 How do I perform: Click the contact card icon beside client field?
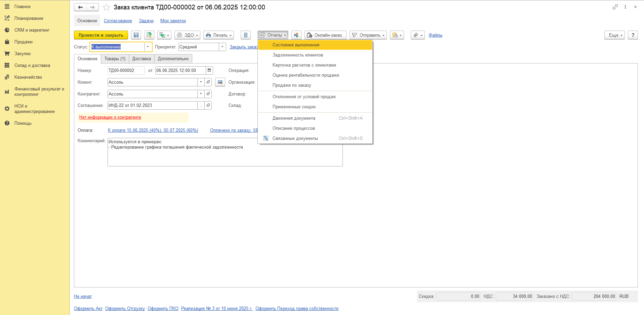point(220,82)
